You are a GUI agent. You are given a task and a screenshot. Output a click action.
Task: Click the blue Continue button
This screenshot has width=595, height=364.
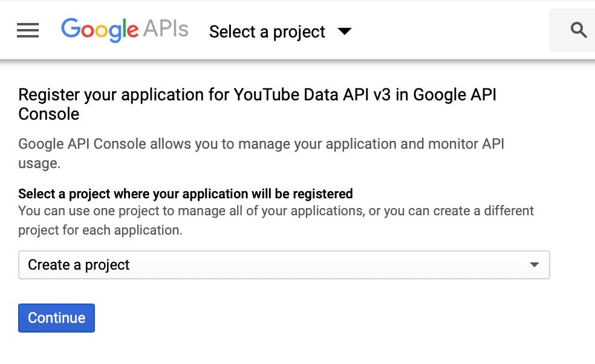pos(57,317)
